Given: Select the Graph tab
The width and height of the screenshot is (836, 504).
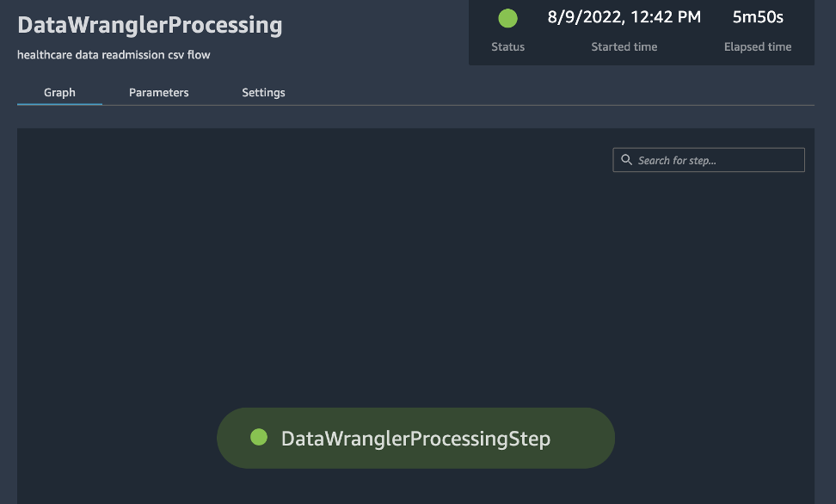Looking at the screenshot, I should click(58, 92).
